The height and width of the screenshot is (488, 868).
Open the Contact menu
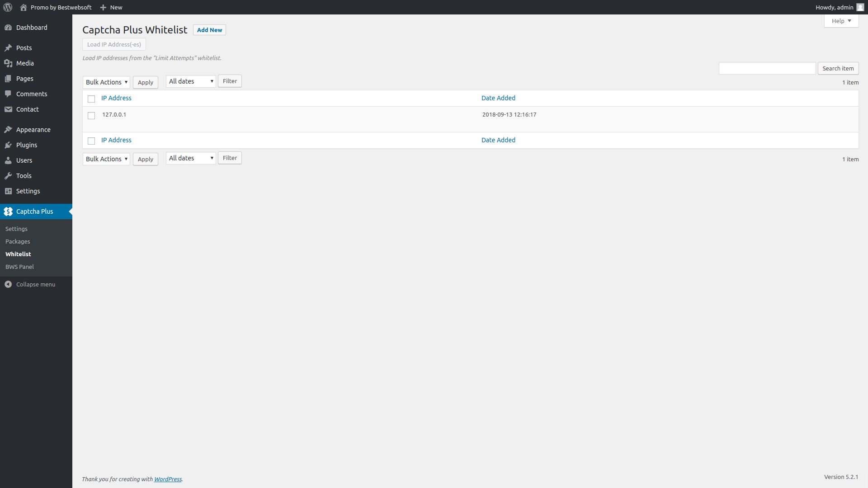pyautogui.click(x=36, y=109)
